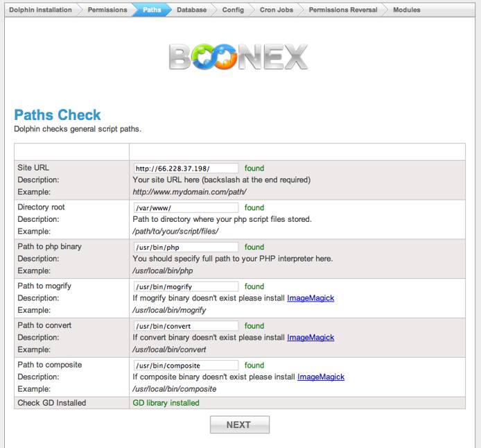This screenshot has width=481, height=448.
Task: Focus the Directory root text field
Action: click(186, 208)
